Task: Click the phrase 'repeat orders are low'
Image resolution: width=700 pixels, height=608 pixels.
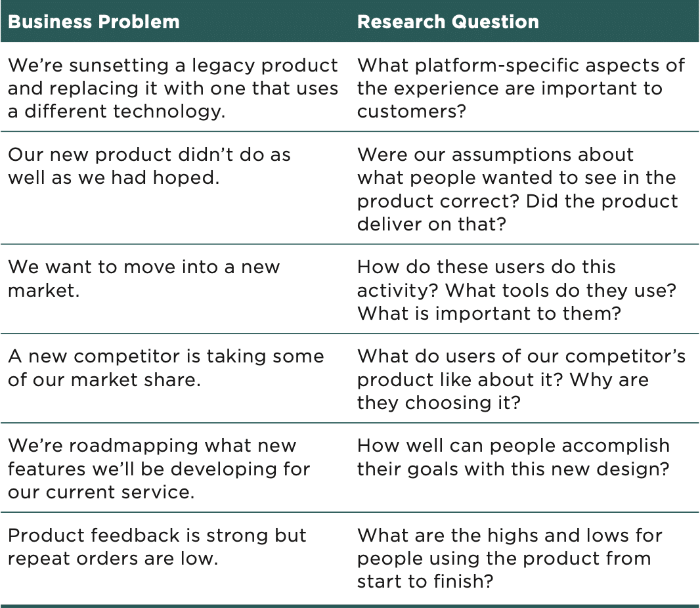Action: 113,558
